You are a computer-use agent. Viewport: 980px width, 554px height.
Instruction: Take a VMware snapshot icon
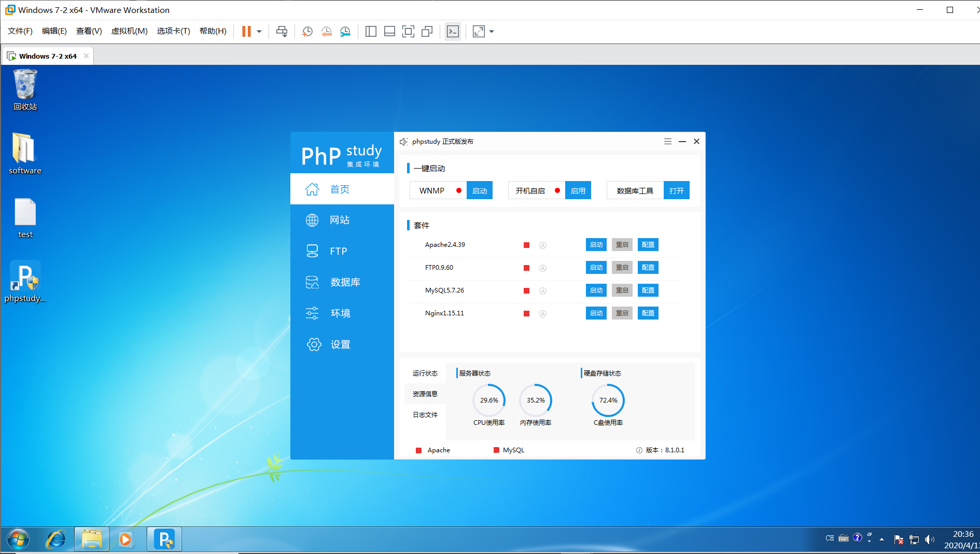pos(307,32)
